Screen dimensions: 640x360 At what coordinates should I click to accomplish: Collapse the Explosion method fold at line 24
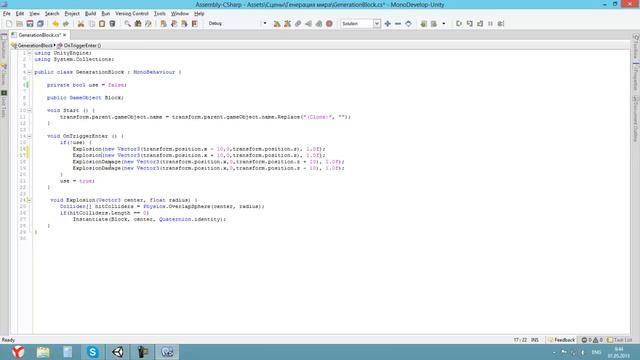29,200
